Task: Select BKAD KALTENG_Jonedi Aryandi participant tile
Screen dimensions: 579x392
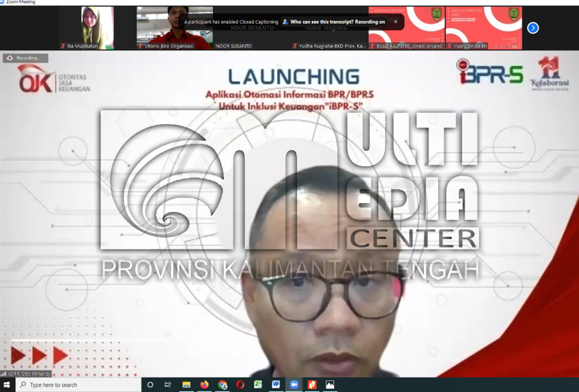Action: pyautogui.click(x=407, y=28)
